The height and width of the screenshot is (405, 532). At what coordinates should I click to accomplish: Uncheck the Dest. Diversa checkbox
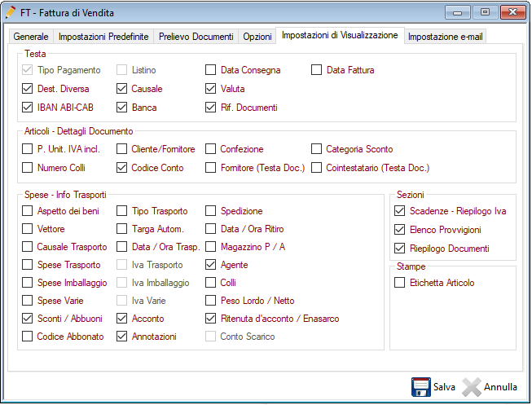(x=28, y=89)
